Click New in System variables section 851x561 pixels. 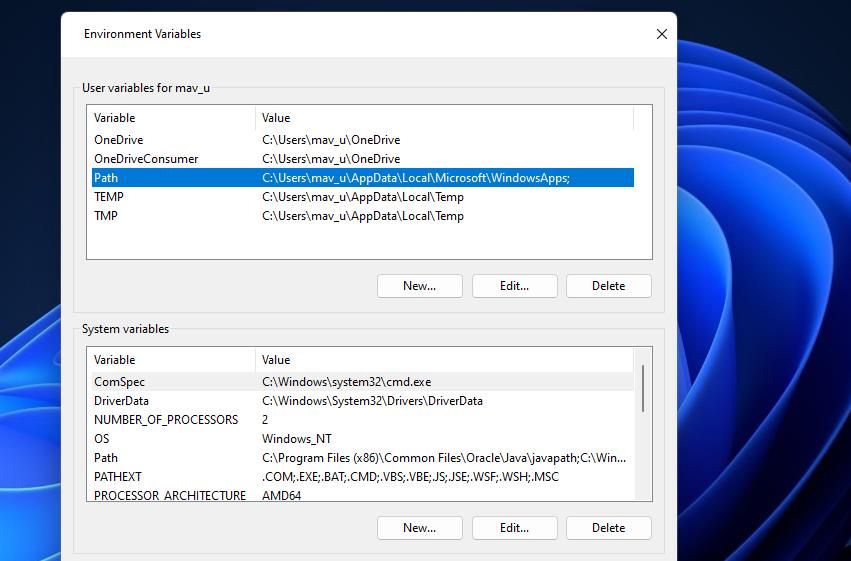420,528
